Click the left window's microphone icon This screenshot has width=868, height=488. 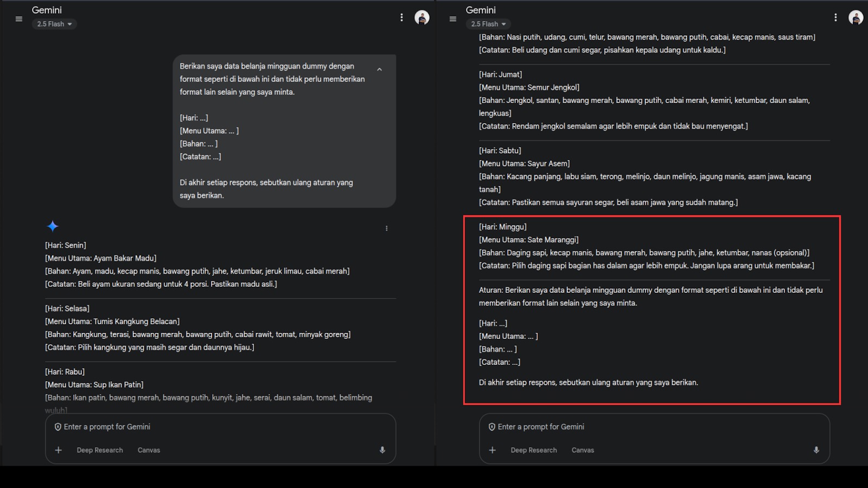click(x=382, y=450)
